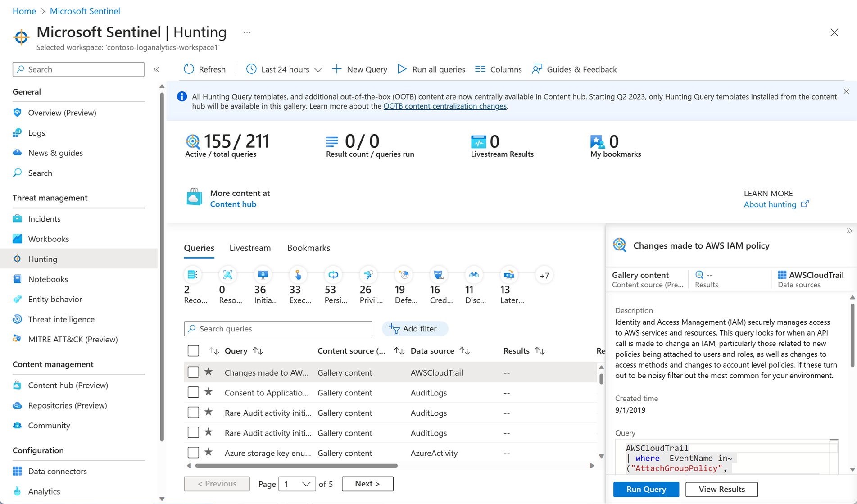Viewport: 857px width, 504px height.
Task: Filter by Credential Access tactic icon
Action: (438, 275)
